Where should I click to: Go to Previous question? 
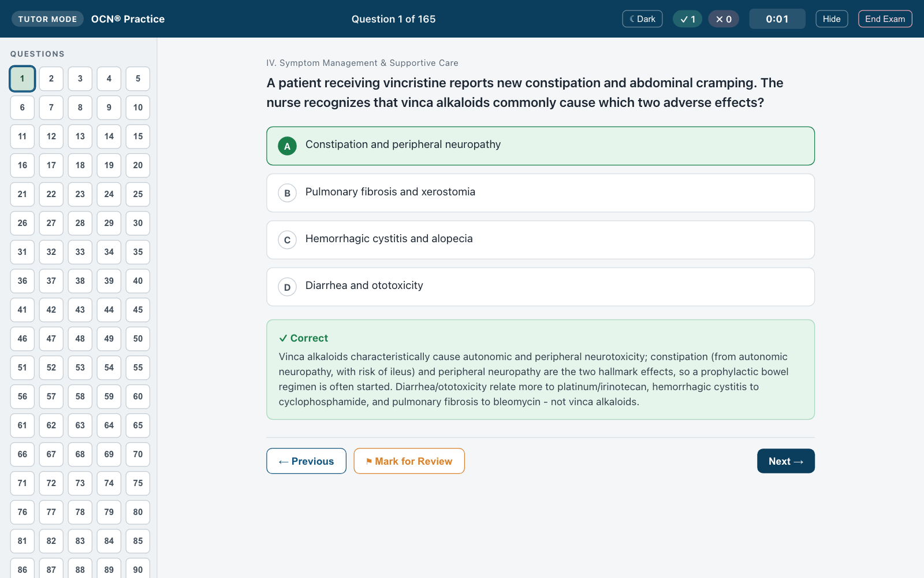pos(306,461)
